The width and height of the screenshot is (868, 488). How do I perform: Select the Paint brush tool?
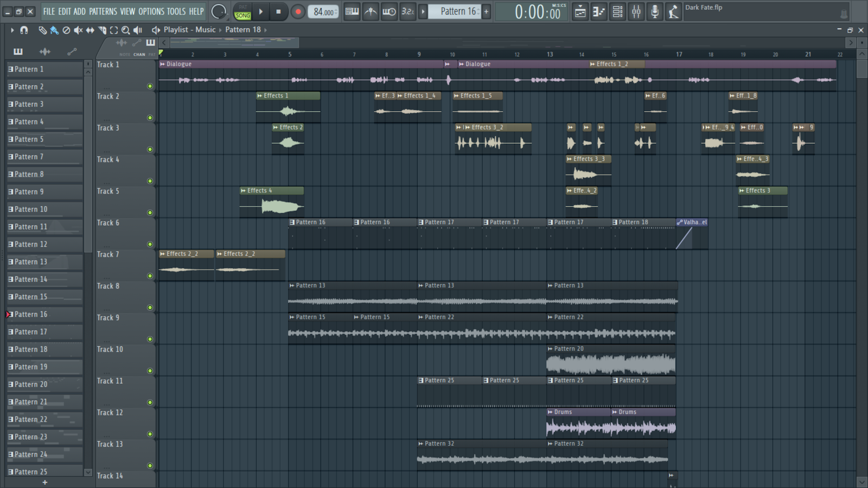54,30
